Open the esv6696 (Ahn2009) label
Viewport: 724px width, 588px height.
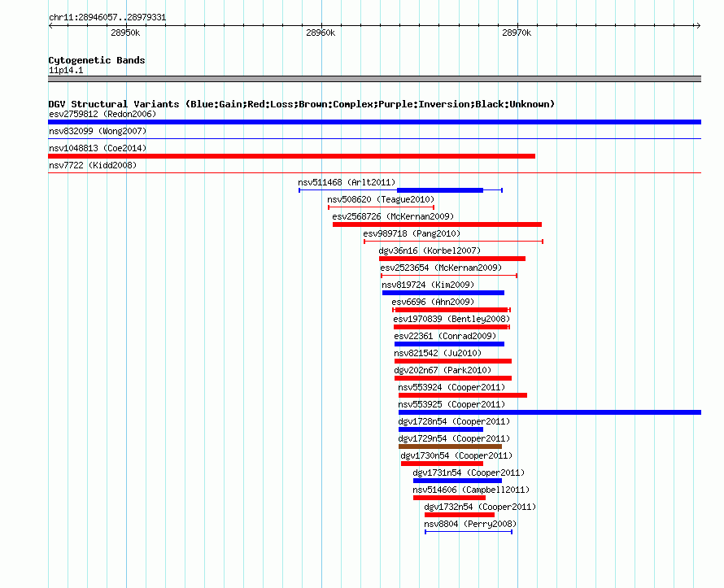point(433,302)
